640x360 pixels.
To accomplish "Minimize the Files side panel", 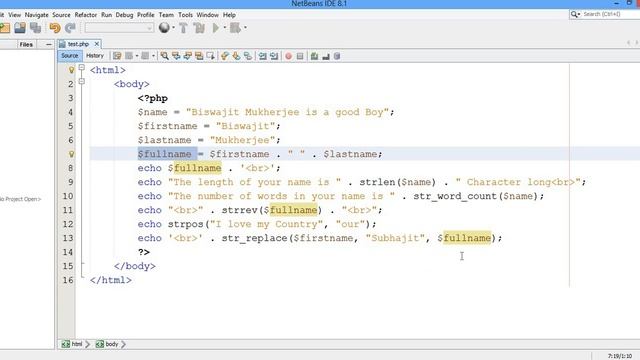I will coord(49,44).
